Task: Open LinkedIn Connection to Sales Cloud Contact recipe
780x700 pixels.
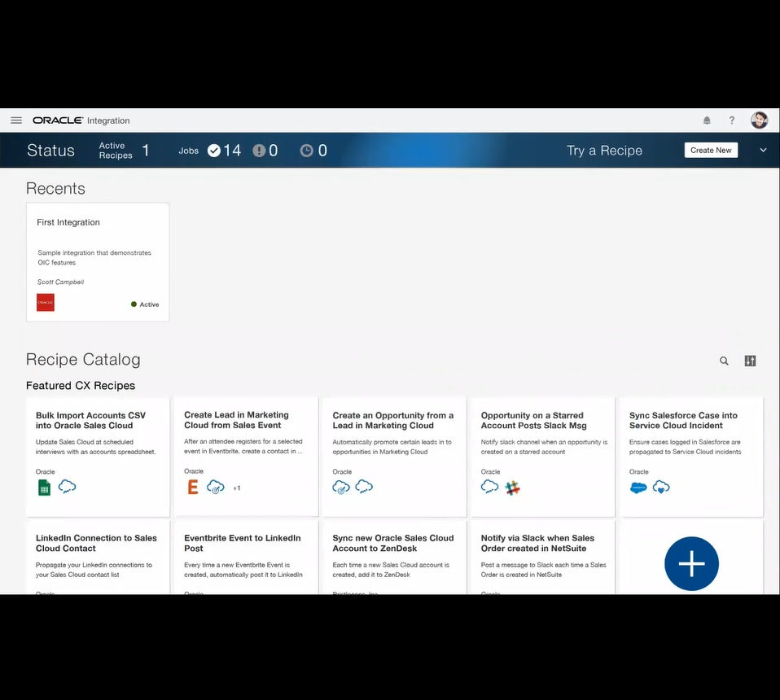Action: (98, 558)
